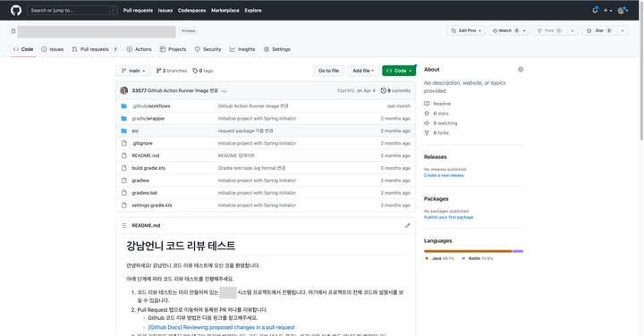This screenshot has height=336, width=644.
Task: Switch to the repository Pull requests tab
Action: [95, 49]
